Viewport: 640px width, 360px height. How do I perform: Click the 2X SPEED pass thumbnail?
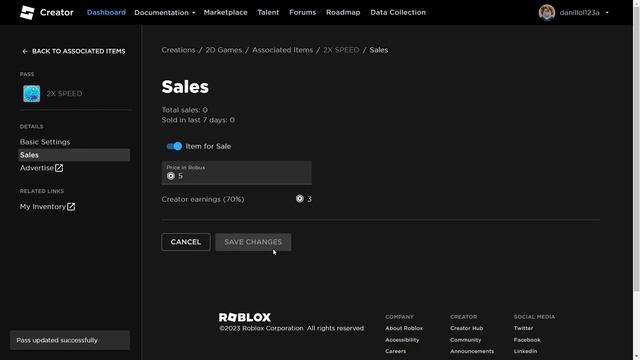pyautogui.click(x=31, y=93)
